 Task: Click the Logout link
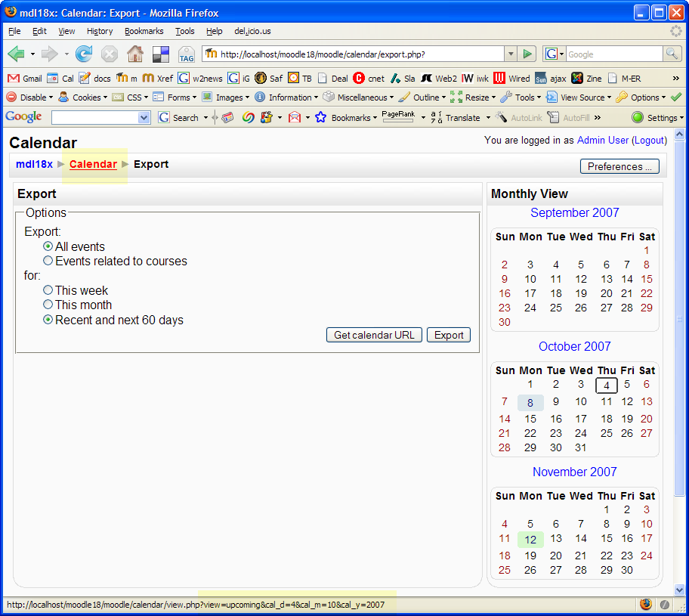[649, 141]
